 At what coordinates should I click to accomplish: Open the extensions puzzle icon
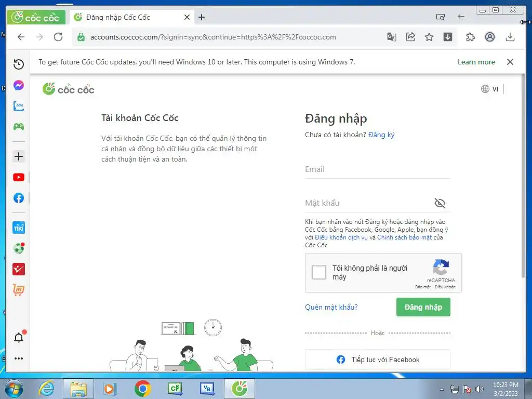(x=471, y=37)
